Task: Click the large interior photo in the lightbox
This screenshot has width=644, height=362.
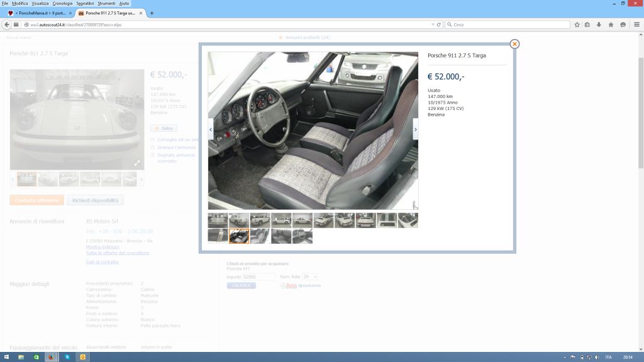Action: pos(313,131)
